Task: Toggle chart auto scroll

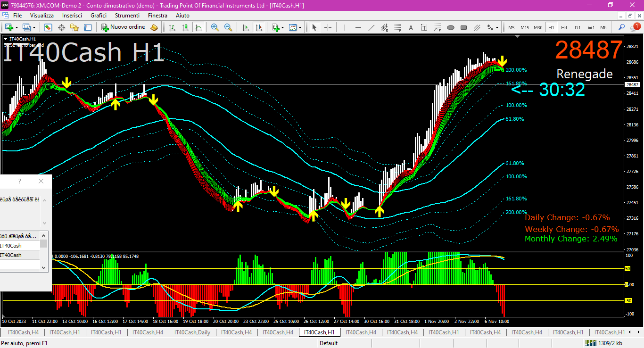Action: click(x=246, y=27)
